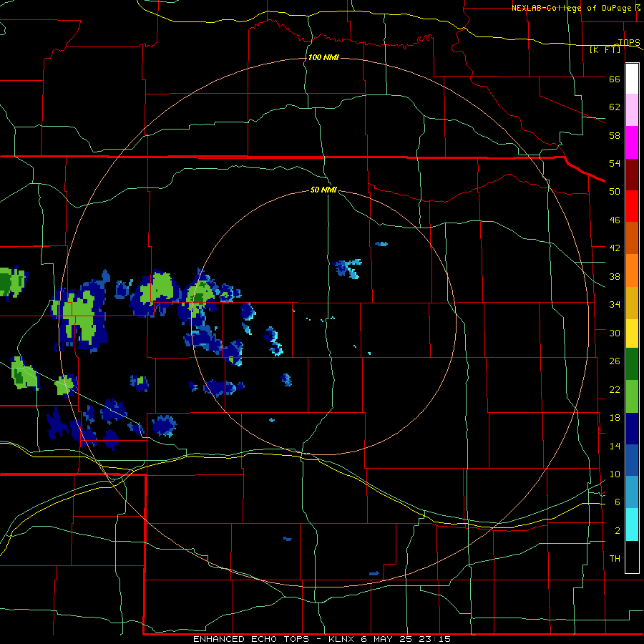Image resolution: width=644 pixels, height=644 pixels.
Task: Select the light green legend swatch
Action: click(632, 396)
